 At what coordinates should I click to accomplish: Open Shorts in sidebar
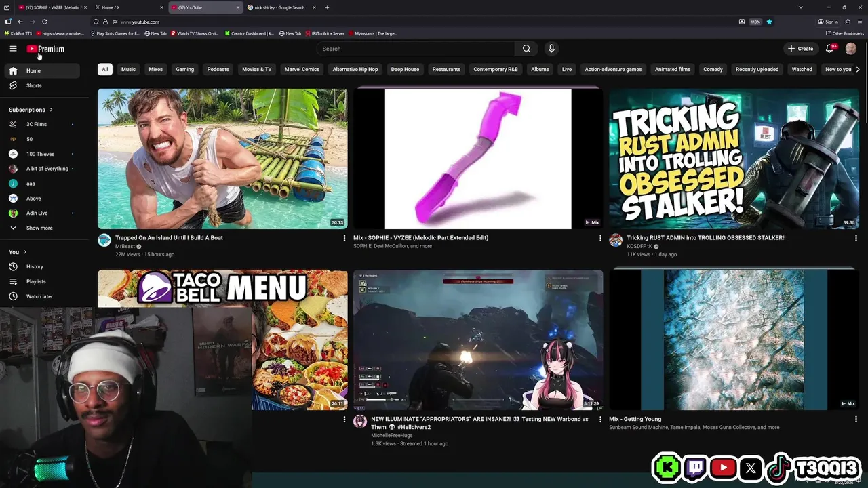[42, 86]
